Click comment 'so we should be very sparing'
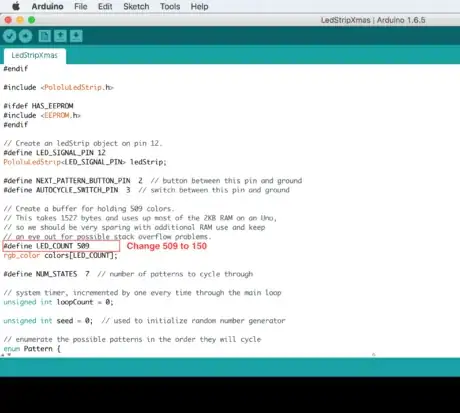 click(x=134, y=227)
